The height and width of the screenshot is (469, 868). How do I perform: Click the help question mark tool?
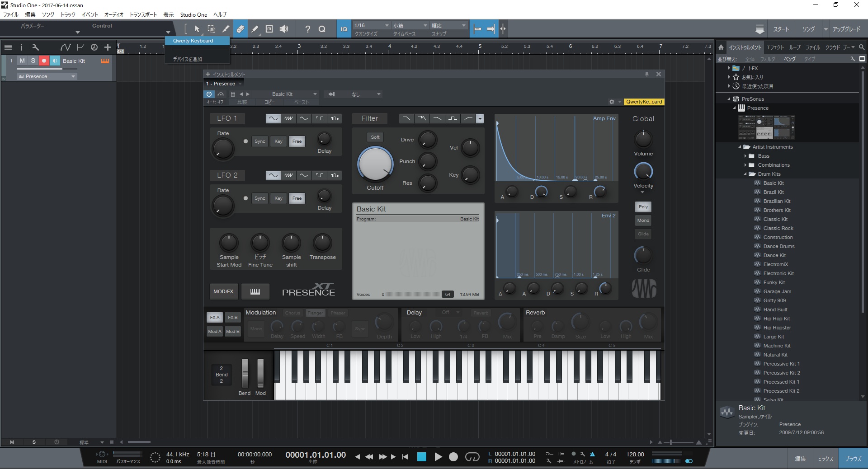point(308,29)
